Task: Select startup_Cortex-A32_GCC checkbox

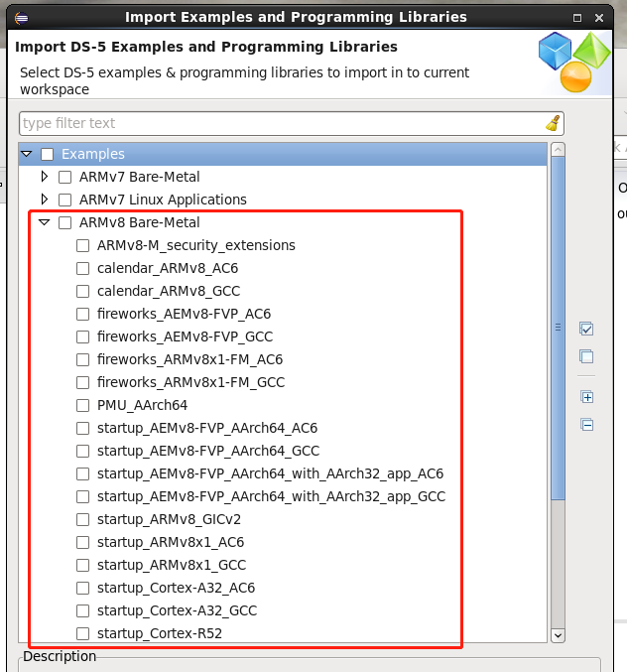Action: pos(82,610)
